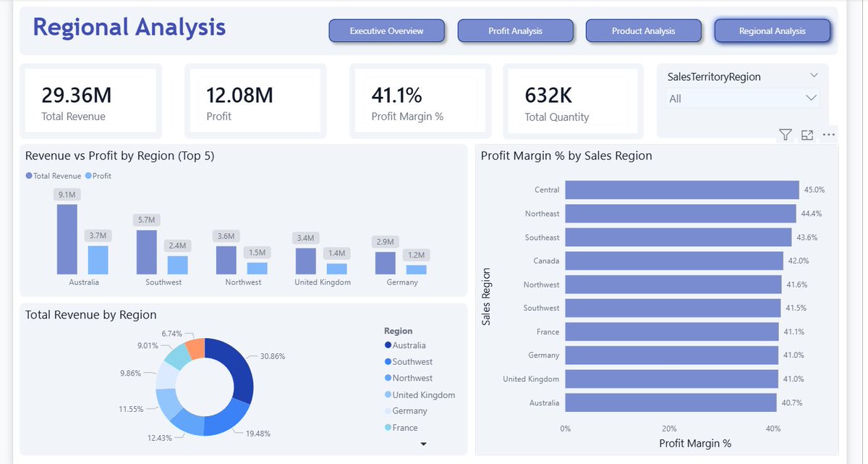
Task: Click Australia's 3.7M profit column
Action: pyautogui.click(x=98, y=260)
